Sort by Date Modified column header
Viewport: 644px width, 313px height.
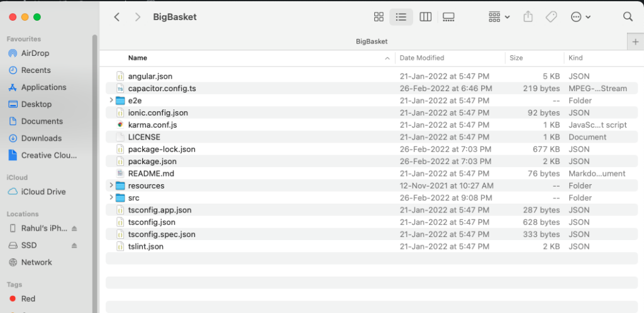click(422, 58)
